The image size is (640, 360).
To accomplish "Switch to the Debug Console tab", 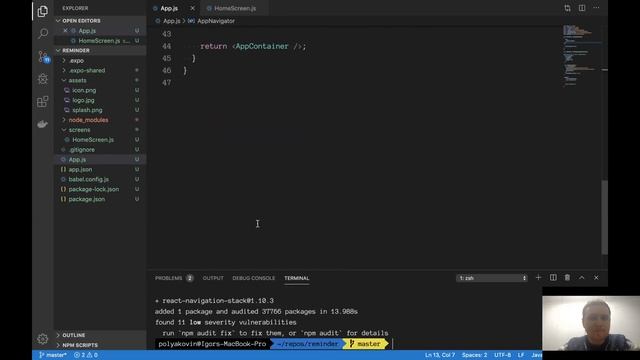I will pos(253,278).
